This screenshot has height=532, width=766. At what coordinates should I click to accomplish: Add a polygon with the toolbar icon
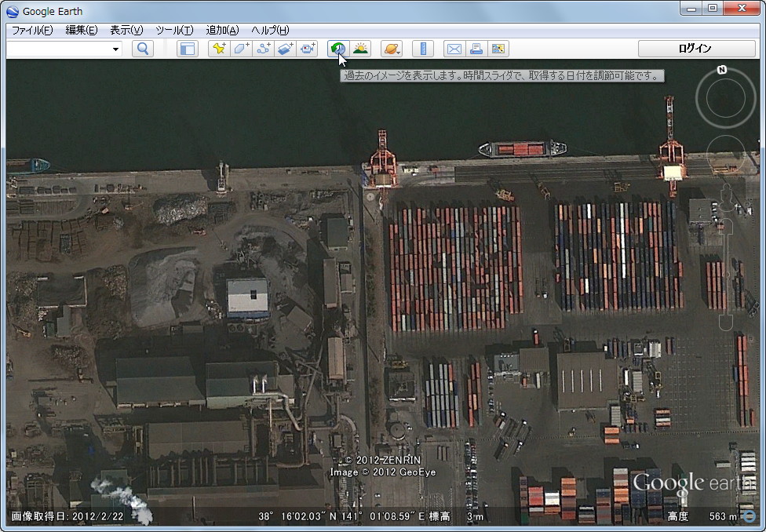point(241,49)
